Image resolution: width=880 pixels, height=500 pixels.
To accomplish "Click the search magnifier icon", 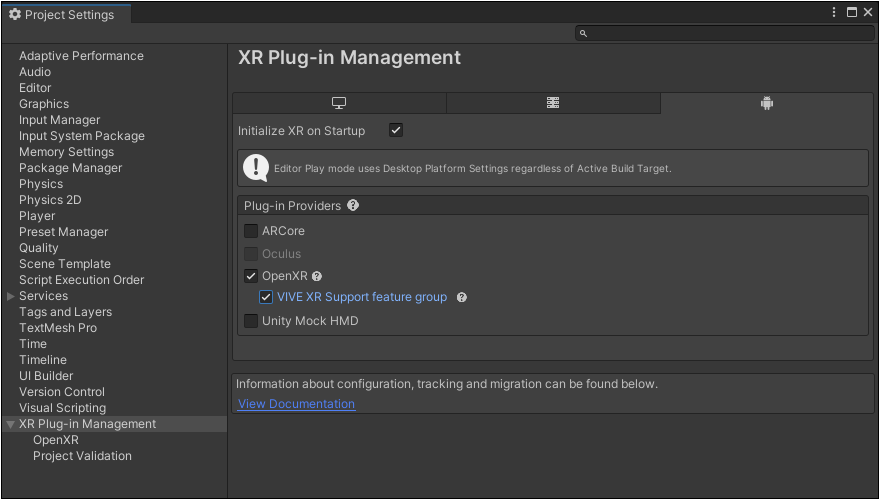I will click(x=584, y=34).
